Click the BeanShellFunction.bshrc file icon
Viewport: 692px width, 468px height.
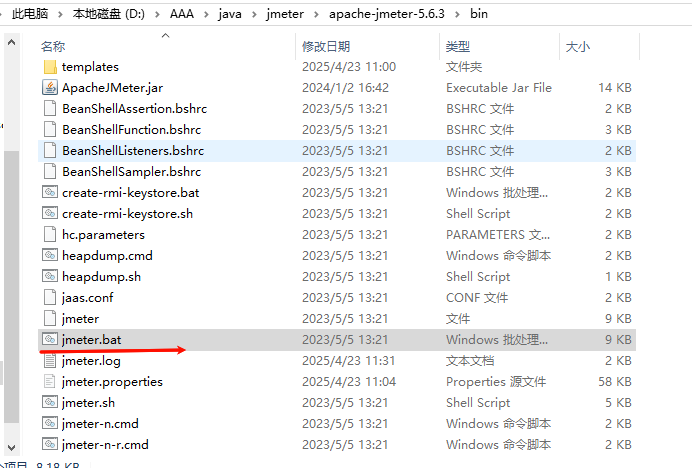[x=50, y=129]
